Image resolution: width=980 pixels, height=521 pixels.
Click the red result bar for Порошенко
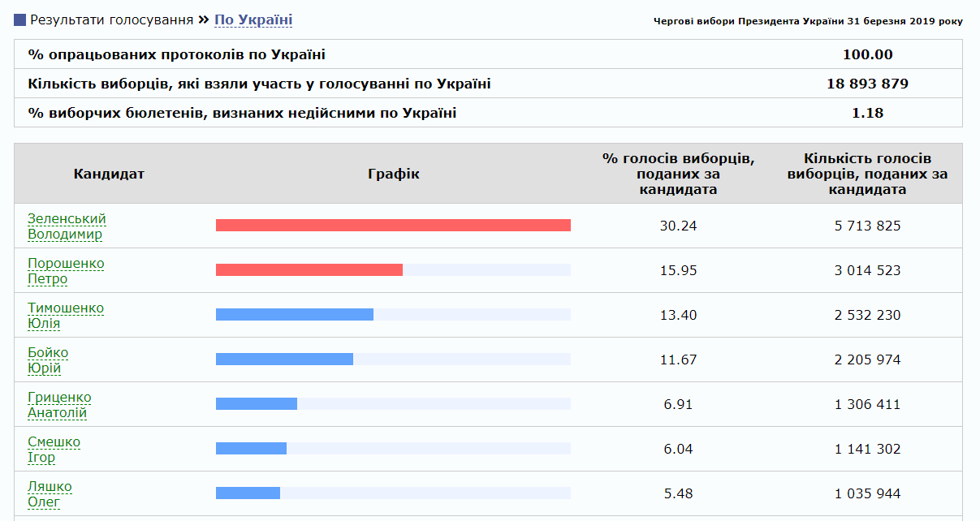coord(309,269)
